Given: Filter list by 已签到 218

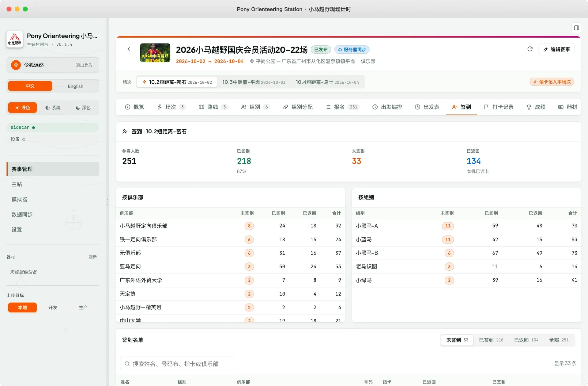Looking at the screenshot, I should coord(491,340).
